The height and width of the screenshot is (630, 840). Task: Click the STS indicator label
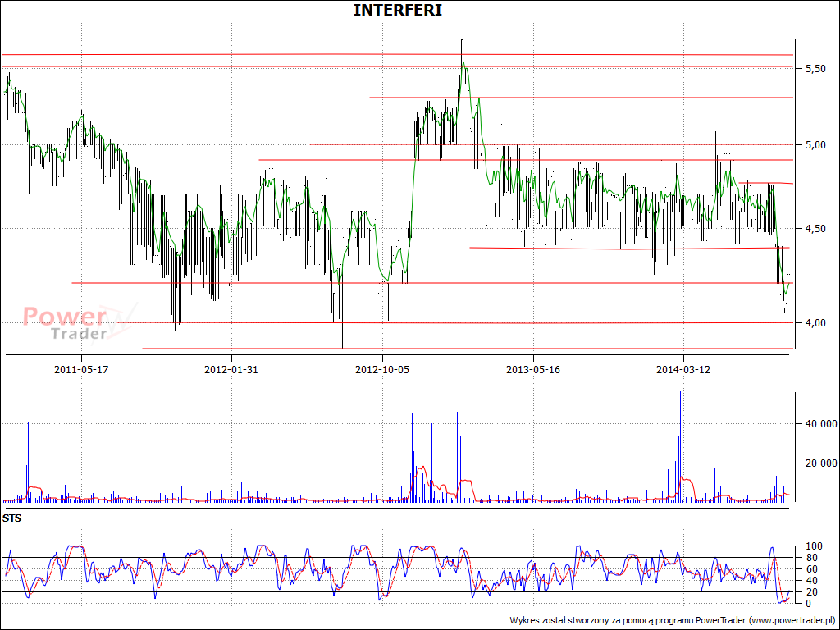tap(11, 518)
